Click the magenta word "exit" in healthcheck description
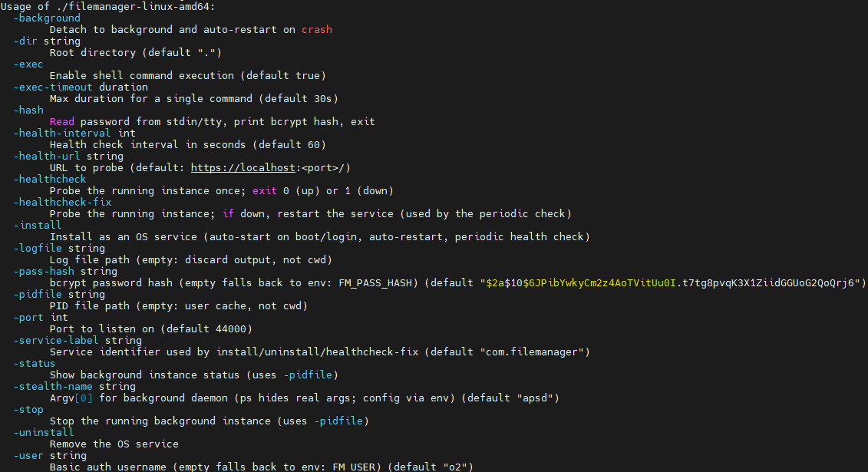Image resolution: width=868 pixels, height=472 pixels. [x=265, y=191]
